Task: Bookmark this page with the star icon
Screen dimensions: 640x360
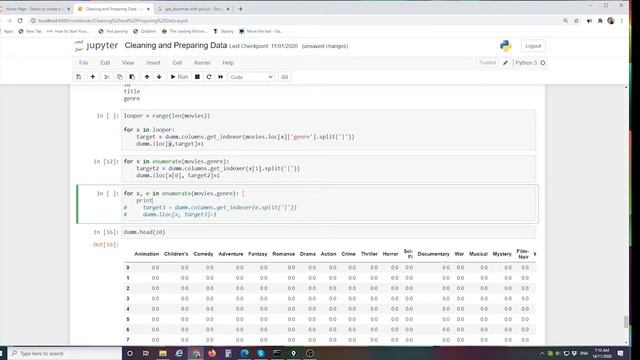Action: [576, 20]
